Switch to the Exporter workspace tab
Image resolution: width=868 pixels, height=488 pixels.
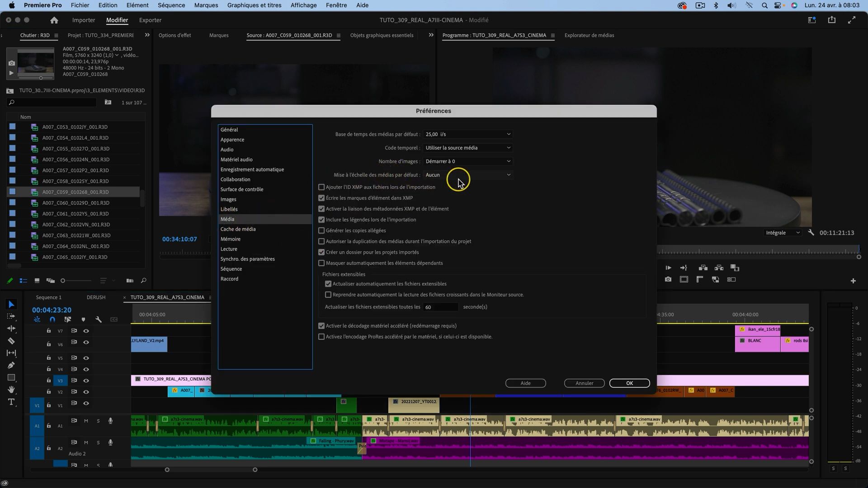(150, 20)
